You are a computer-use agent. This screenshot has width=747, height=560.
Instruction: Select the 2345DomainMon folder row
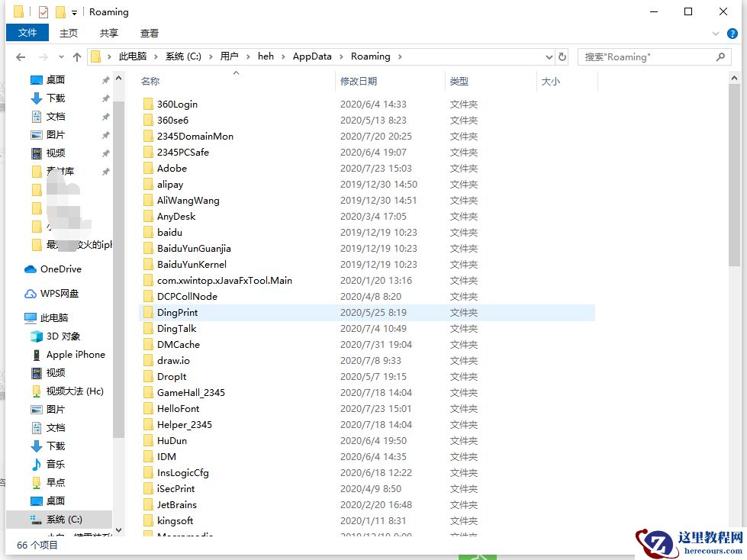click(367, 137)
